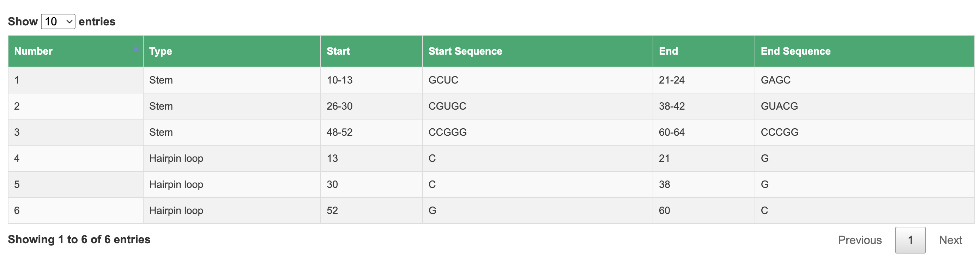This screenshot has height=263, width=980.
Task: Select page 1 in pagination
Action: coord(910,240)
